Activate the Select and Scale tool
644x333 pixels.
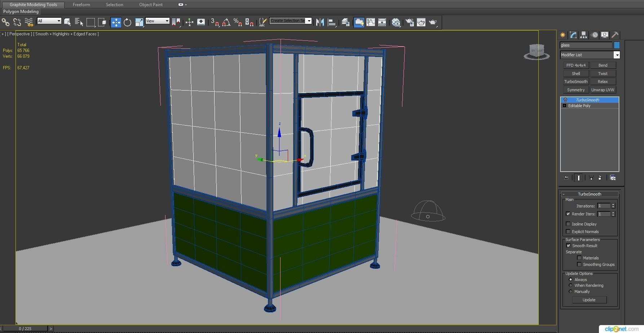tap(139, 22)
